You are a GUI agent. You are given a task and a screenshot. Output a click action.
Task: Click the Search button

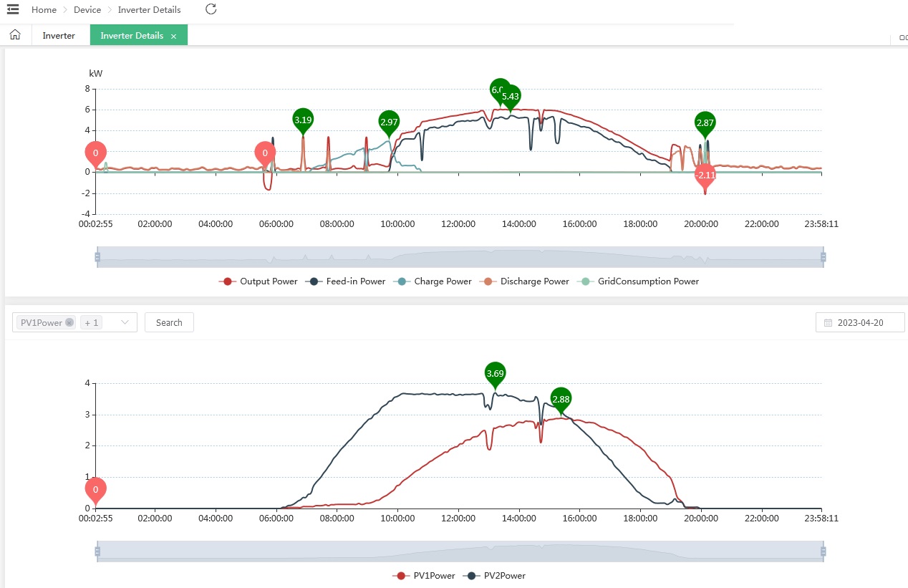(169, 323)
